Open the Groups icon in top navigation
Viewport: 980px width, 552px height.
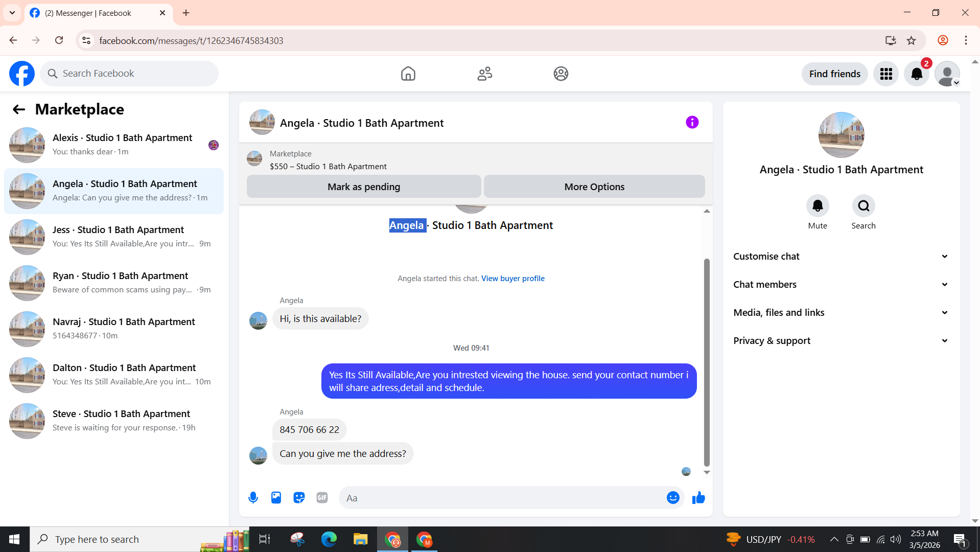click(561, 74)
